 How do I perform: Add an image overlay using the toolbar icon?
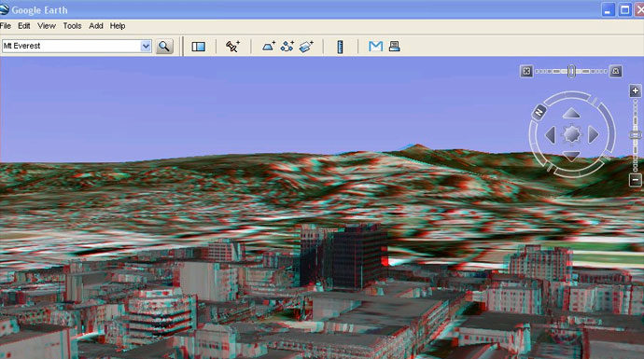pos(306,47)
